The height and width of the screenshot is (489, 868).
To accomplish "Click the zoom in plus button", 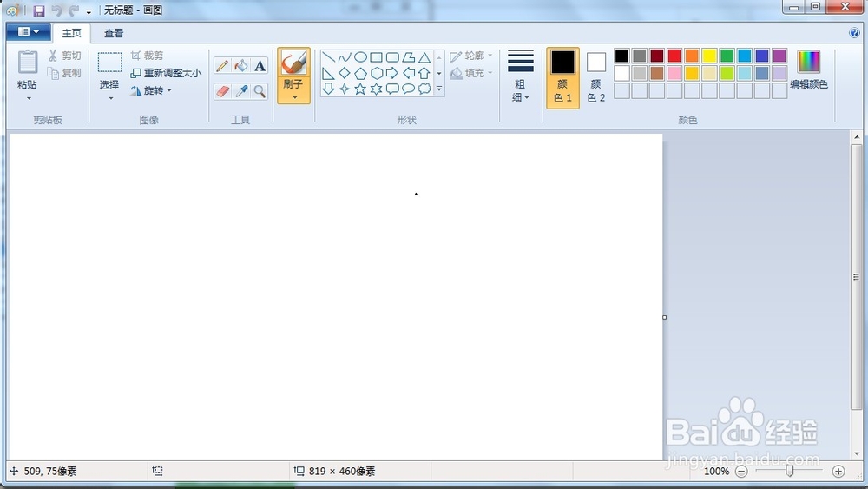I will click(x=838, y=472).
